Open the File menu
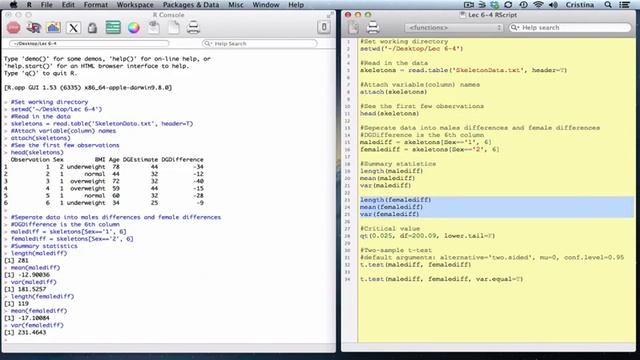 (47, 5)
